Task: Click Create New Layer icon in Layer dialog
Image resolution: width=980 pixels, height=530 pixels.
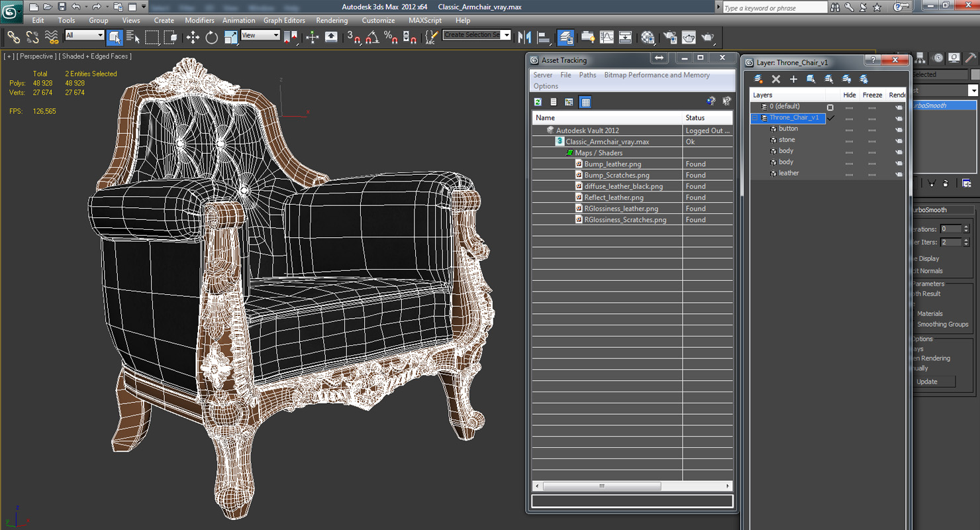Action: (x=759, y=79)
